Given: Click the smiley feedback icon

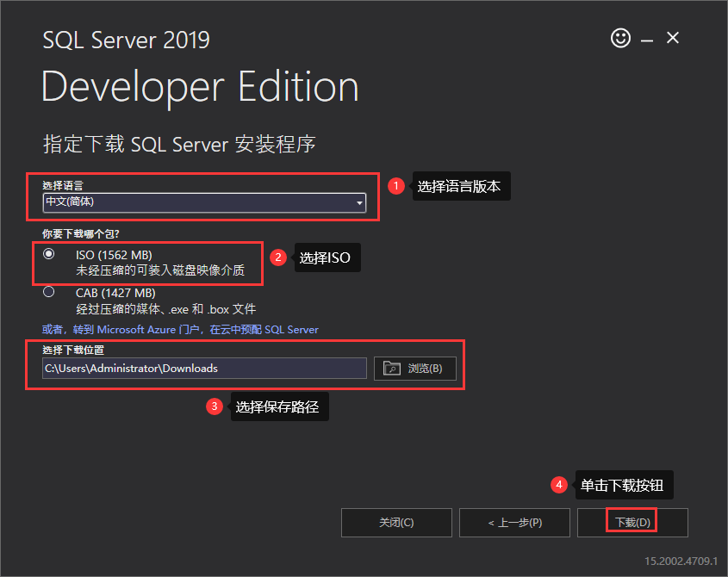Looking at the screenshot, I should (x=620, y=38).
